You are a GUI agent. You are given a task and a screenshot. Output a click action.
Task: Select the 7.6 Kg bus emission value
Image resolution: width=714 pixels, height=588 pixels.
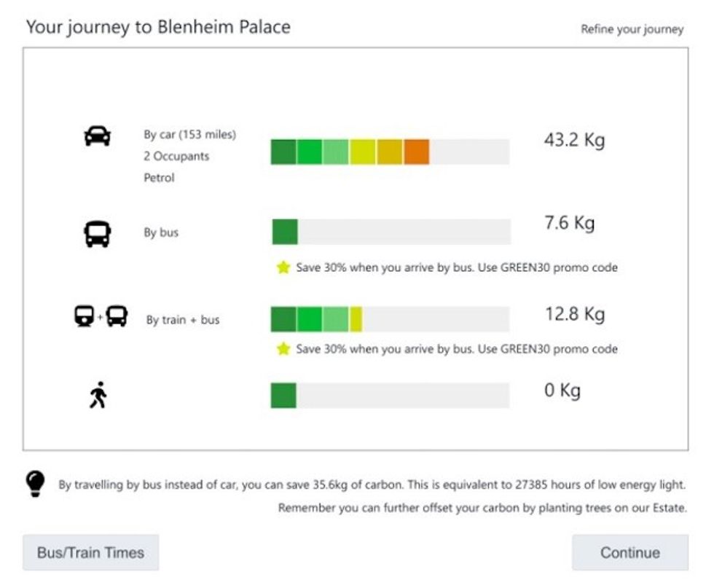(x=569, y=223)
